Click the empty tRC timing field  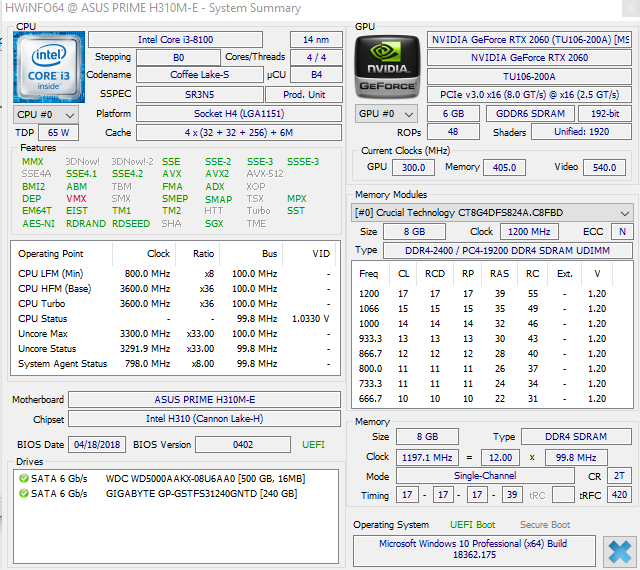[x=563, y=495]
